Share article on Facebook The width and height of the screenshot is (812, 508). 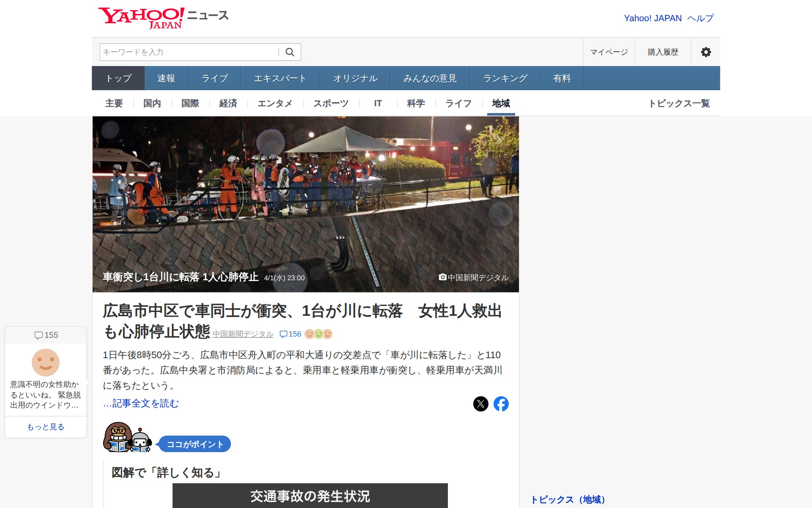(501, 404)
